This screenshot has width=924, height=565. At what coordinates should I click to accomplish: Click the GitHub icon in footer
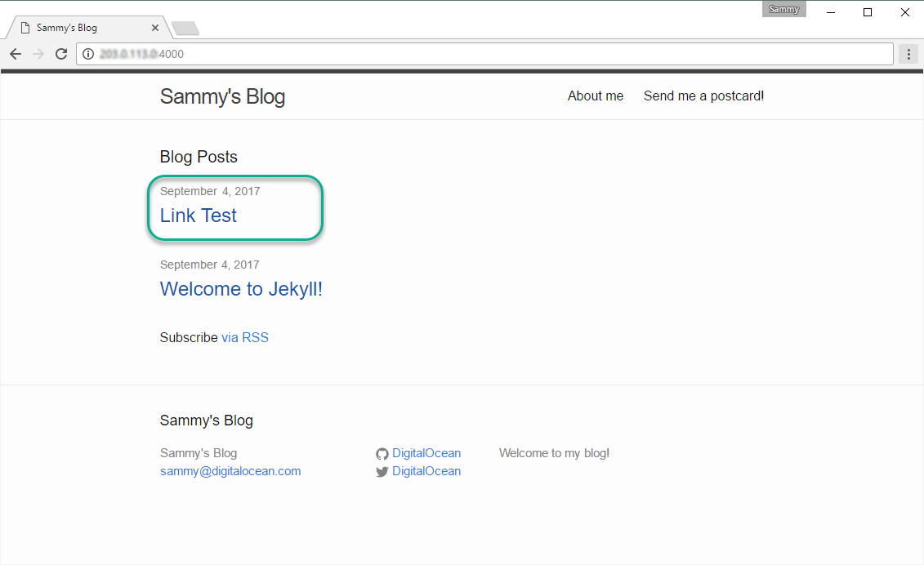click(382, 454)
